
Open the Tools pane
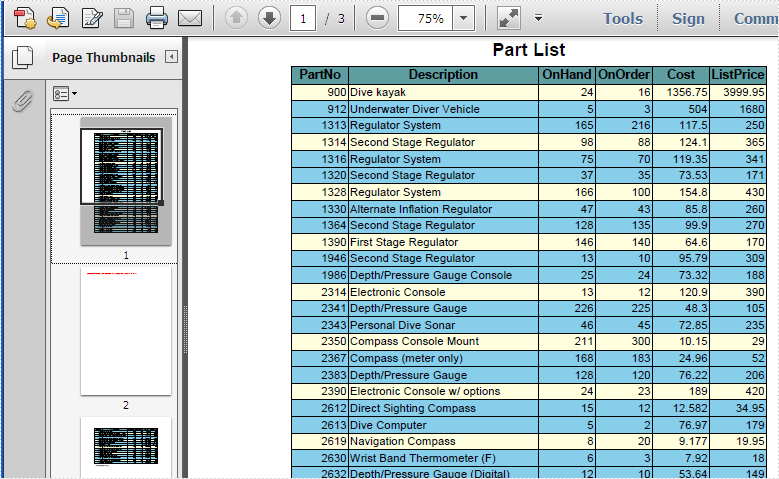623,18
